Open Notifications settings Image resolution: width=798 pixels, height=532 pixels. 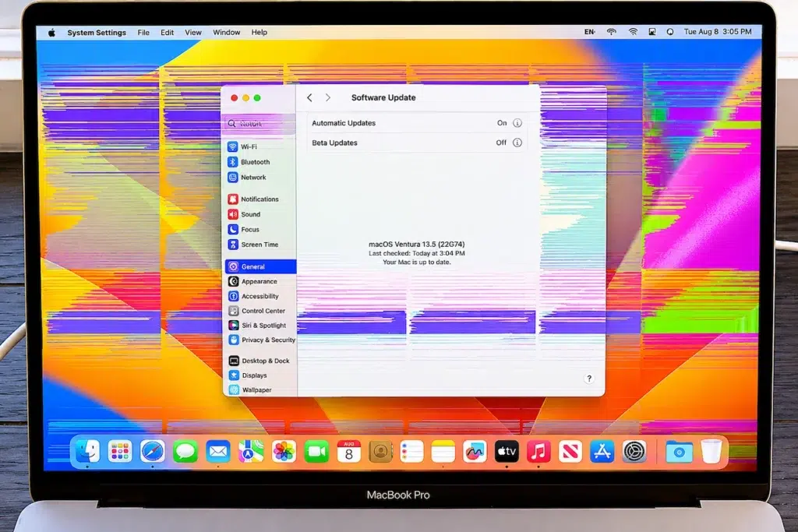pyautogui.click(x=260, y=199)
